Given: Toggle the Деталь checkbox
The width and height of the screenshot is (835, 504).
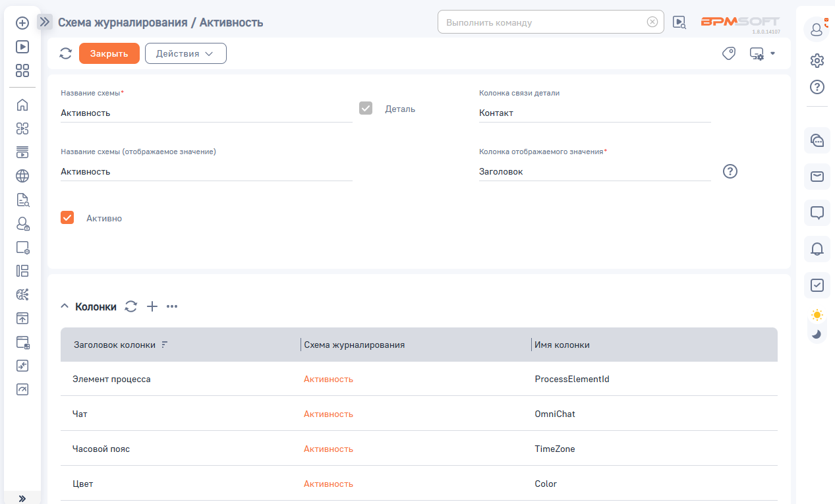Looking at the screenshot, I should (366, 108).
